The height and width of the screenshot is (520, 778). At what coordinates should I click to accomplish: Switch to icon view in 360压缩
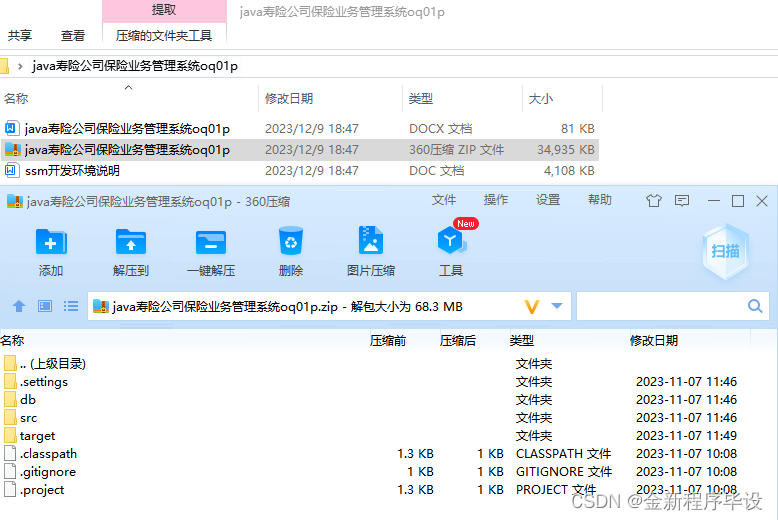tap(45, 306)
